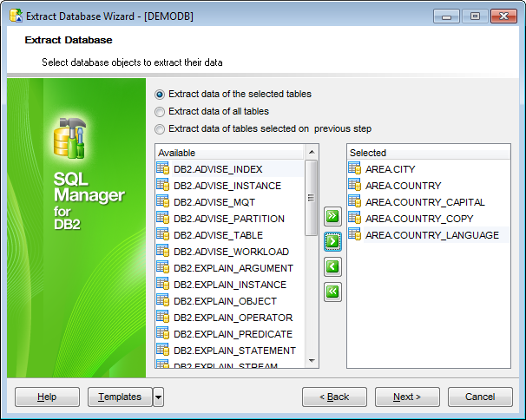Open the Templates dropdown arrow
The height and width of the screenshot is (420, 526).
click(x=158, y=397)
